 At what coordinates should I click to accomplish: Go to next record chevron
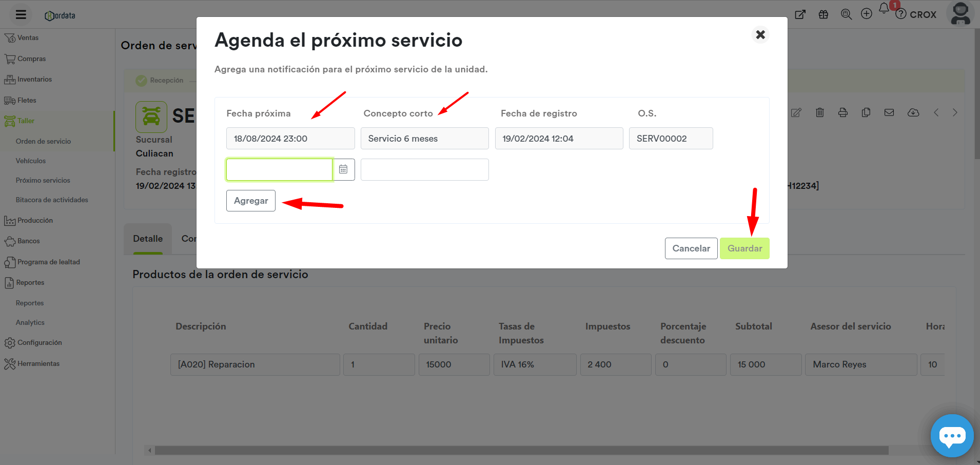pyautogui.click(x=954, y=112)
